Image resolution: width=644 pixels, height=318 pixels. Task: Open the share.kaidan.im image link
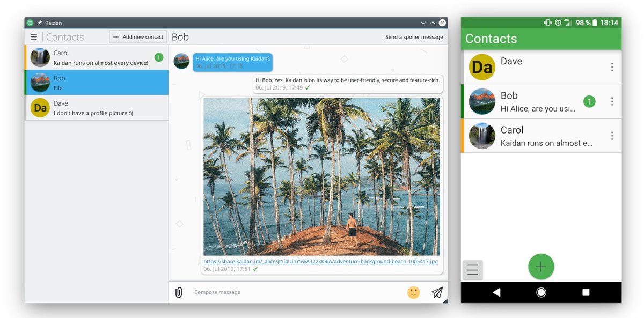pos(320,262)
